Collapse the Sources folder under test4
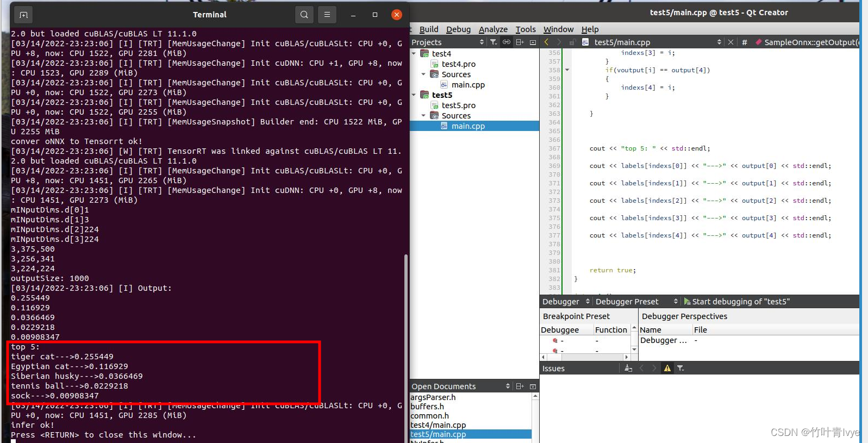Viewport: 868px width, 443px height. 424,74
